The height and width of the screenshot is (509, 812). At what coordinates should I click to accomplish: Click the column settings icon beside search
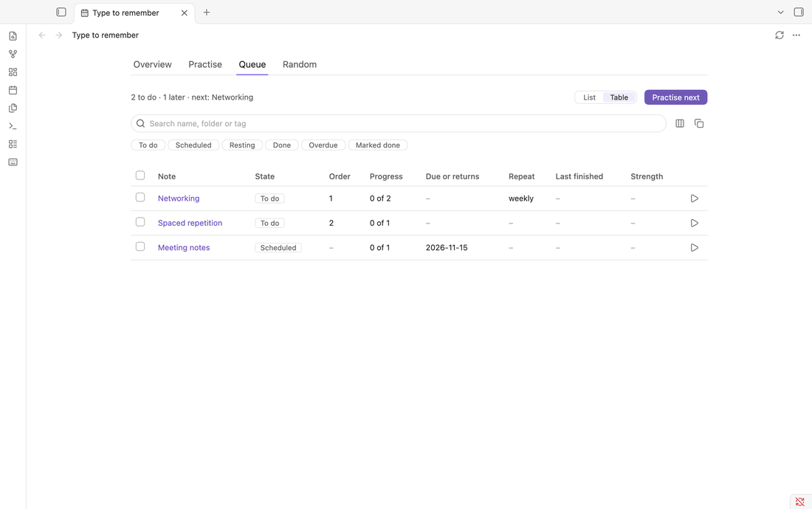pos(680,124)
